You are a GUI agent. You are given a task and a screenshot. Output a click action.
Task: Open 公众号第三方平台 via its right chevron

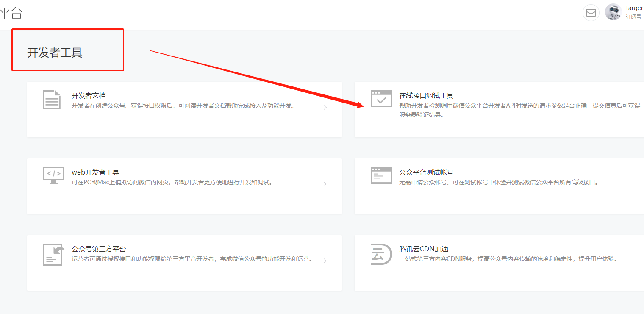click(325, 261)
